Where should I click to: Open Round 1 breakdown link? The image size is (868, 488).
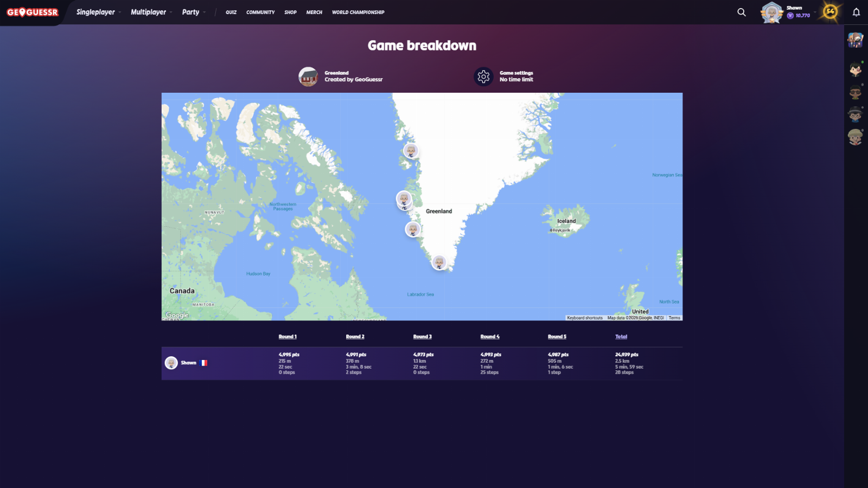pyautogui.click(x=288, y=337)
